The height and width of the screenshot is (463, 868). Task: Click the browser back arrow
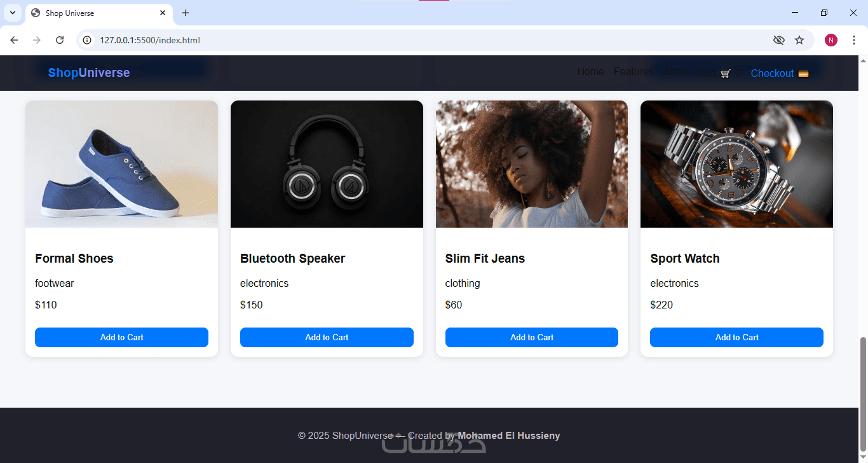click(x=14, y=40)
